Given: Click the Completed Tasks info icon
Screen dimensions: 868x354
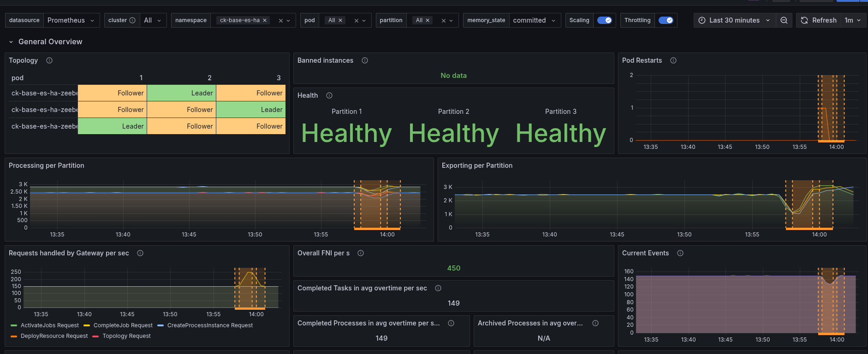Looking at the screenshot, I should pos(438,288).
